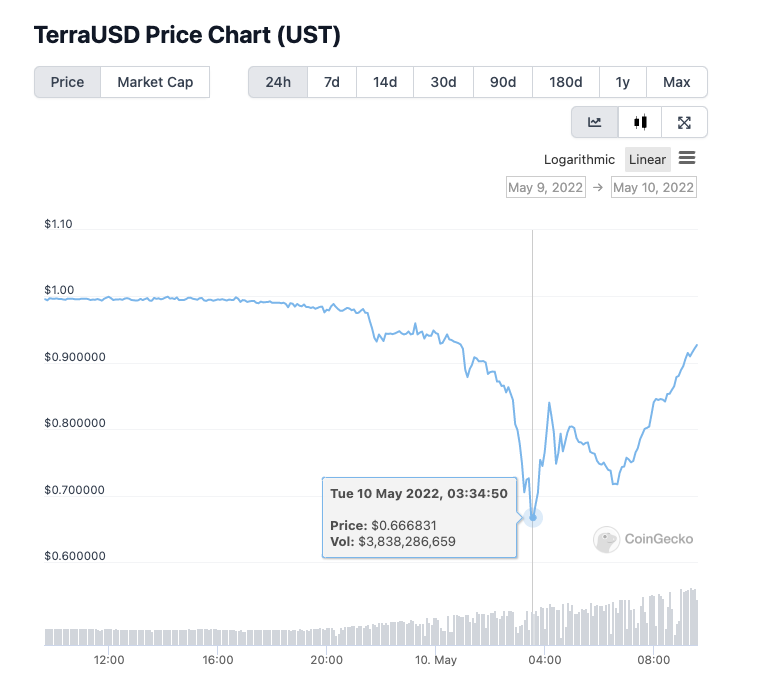Click the highlighted price point marker
The height and width of the screenshot is (682, 758).
coord(533,517)
